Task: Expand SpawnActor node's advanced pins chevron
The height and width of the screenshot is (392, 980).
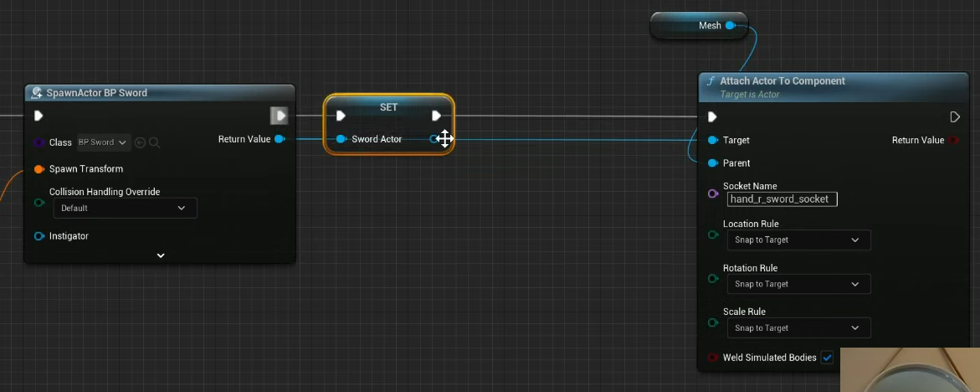Action: [x=161, y=255]
